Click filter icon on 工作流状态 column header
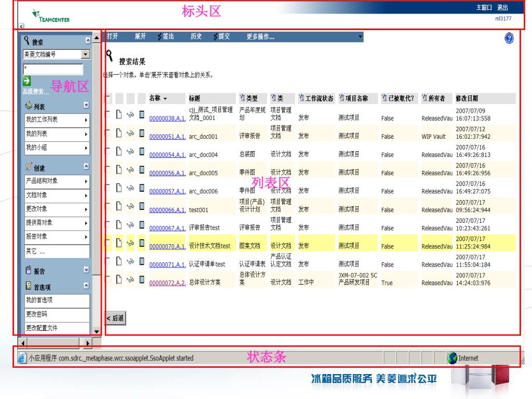The width and height of the screenshot is (532, 399). click(x=301, y=98)
